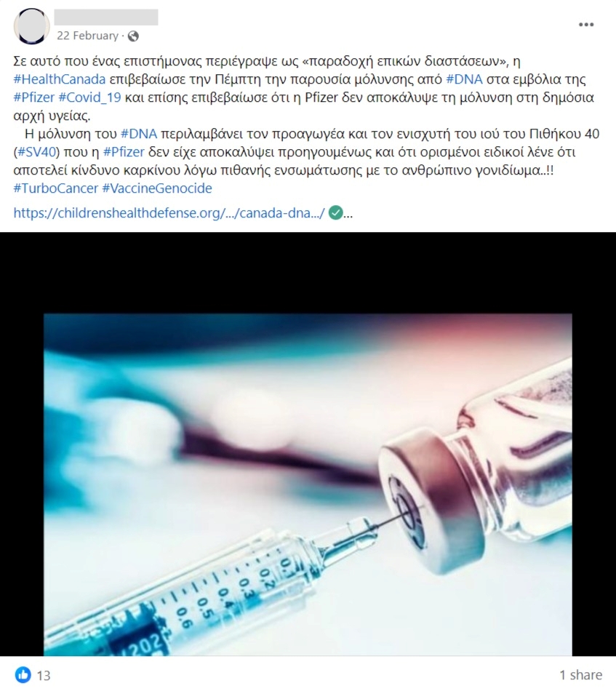Open the childrenshealthdefense.org link
Viewport: 616px width, 691px height.
point(169,213)
